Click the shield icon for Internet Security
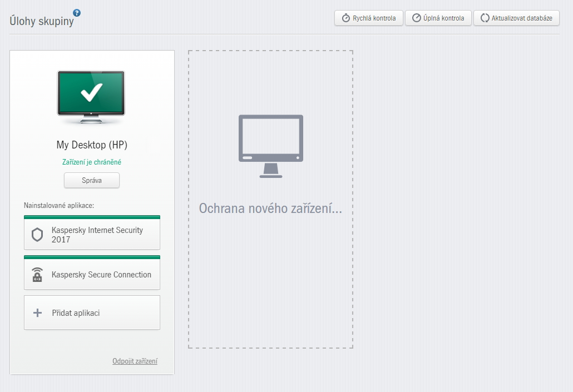 (x=37, y=235)
